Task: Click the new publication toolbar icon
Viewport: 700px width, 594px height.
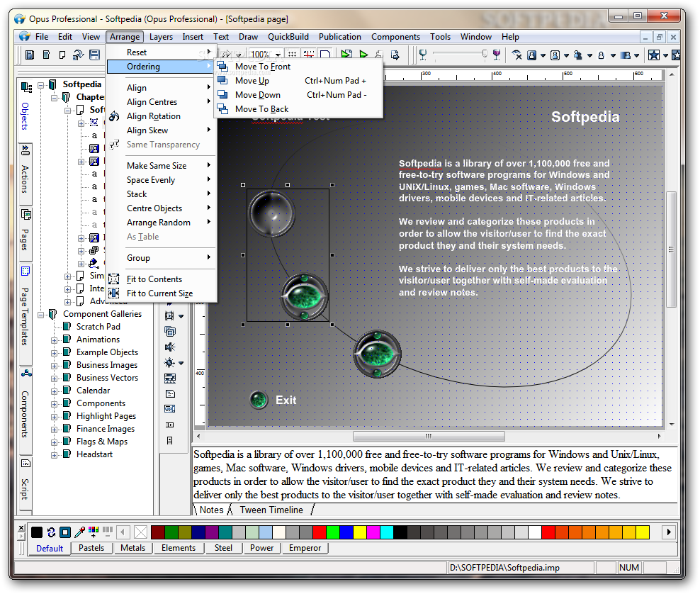Action: pos(30,55)
